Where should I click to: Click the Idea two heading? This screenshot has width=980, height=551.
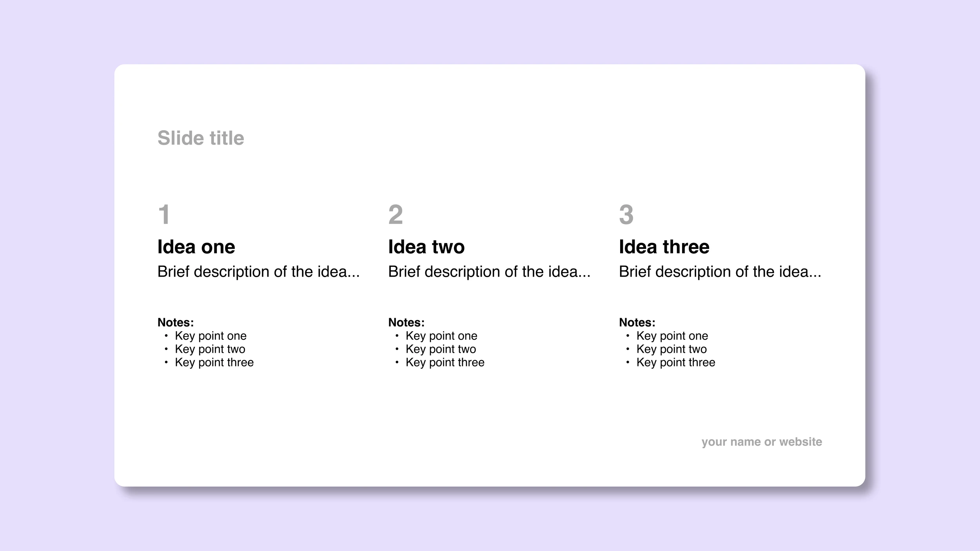(426, 246)
